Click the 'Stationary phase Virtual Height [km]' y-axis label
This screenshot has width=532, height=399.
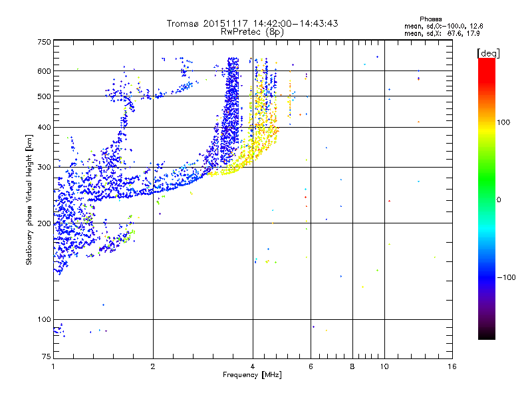29,200
